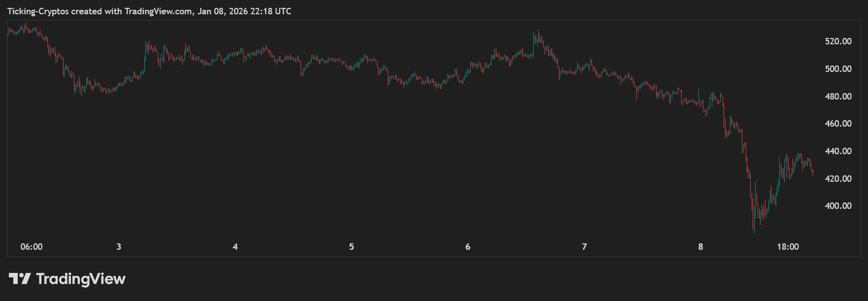This screenshot has width=868, height=301.
Task: Click the 520.00 price axis label
Action: coord(838,41)
